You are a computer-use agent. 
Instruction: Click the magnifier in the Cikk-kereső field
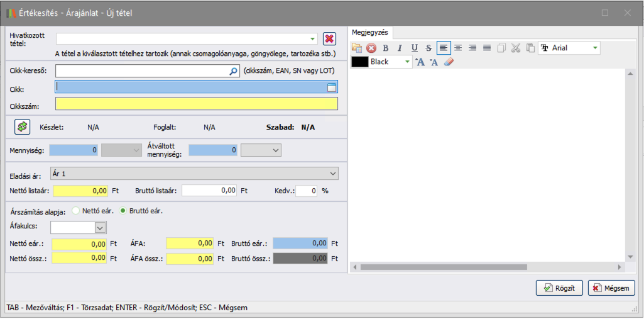pyautogui.click(x=234, y=72)
